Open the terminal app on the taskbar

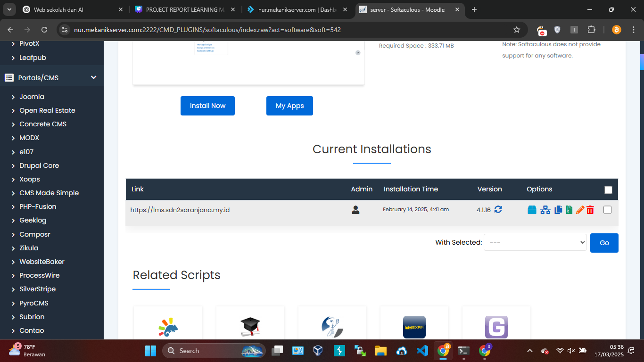pyautogui.click(x=464, y=351)
